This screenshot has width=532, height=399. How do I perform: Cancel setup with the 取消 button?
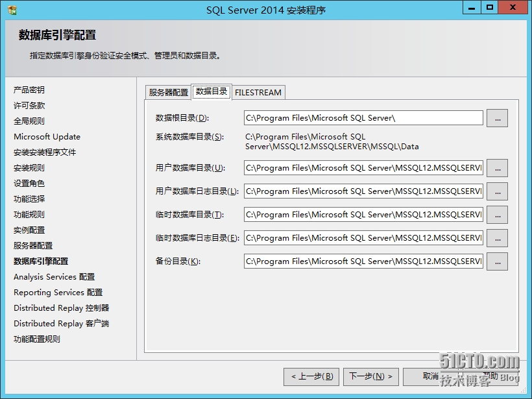[431, 376]
